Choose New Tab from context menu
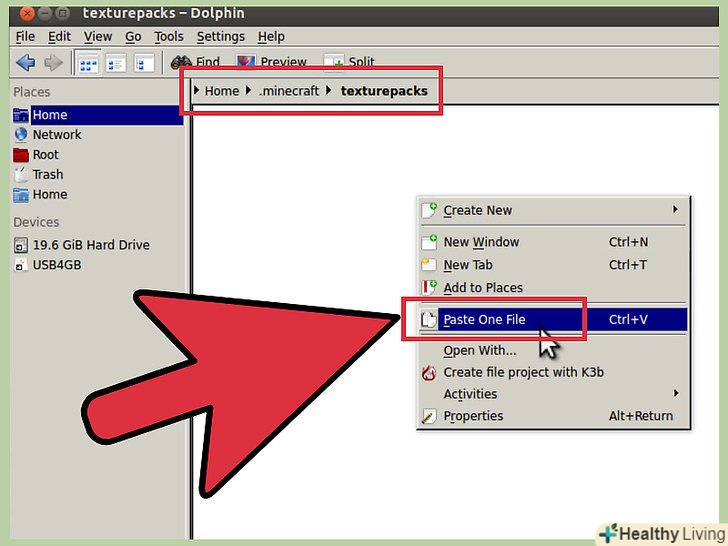 tap(553, 265)
